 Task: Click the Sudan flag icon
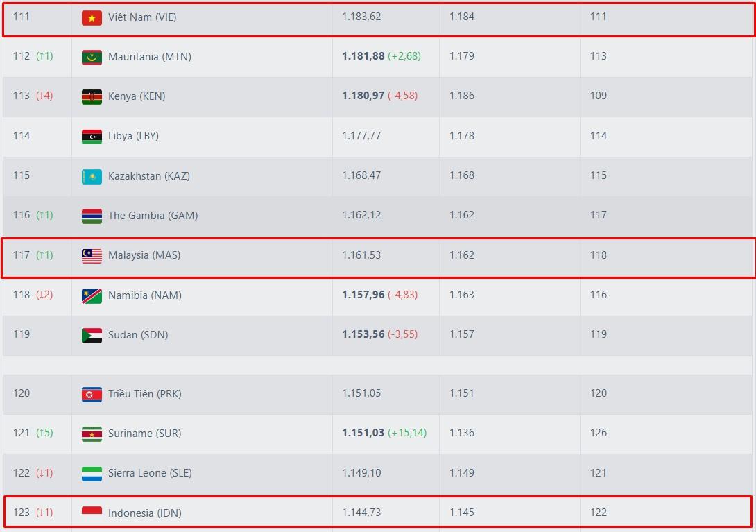[x=92, y=335]
